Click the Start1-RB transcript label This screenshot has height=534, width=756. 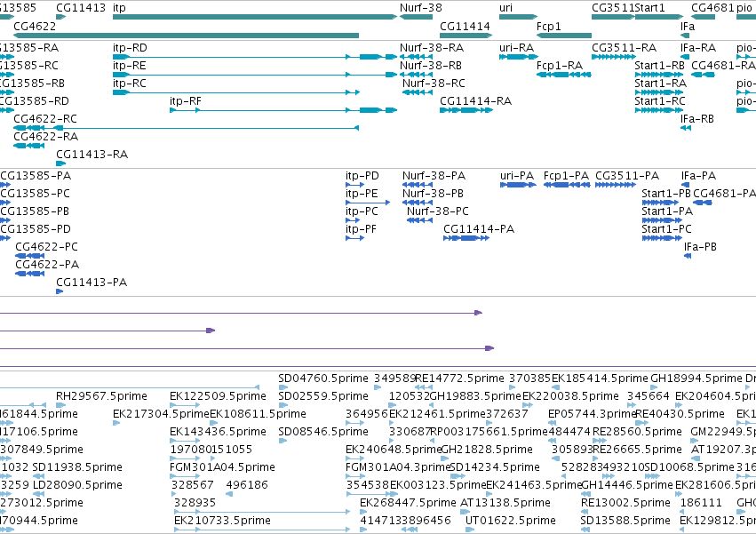click(x=659, y=66)
